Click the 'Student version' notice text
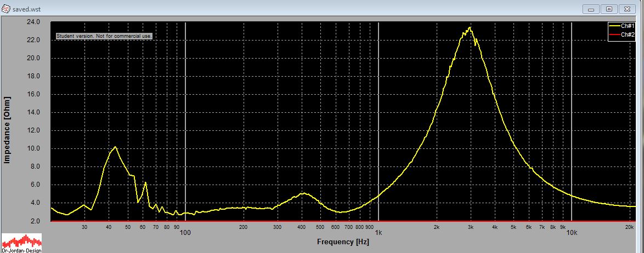Screen dimensions: 644x253 coord(104,36)
